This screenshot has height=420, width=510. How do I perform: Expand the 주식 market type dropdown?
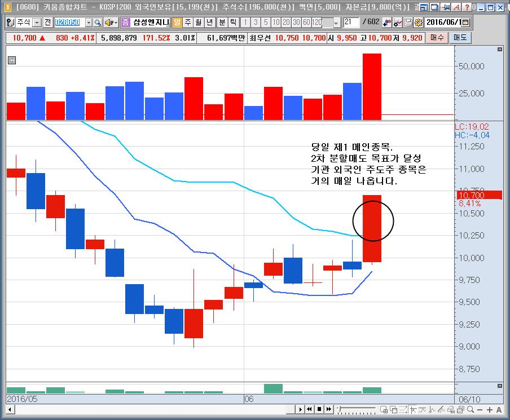coord(37,23)
